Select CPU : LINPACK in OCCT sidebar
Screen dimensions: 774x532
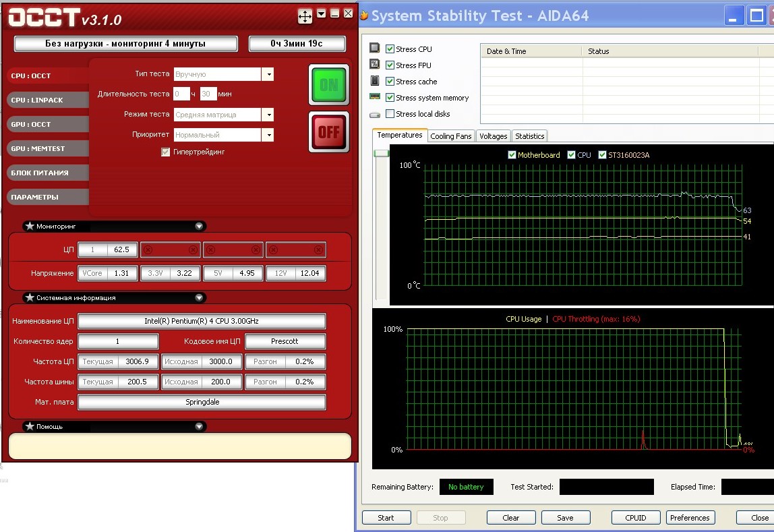(48, 100)
